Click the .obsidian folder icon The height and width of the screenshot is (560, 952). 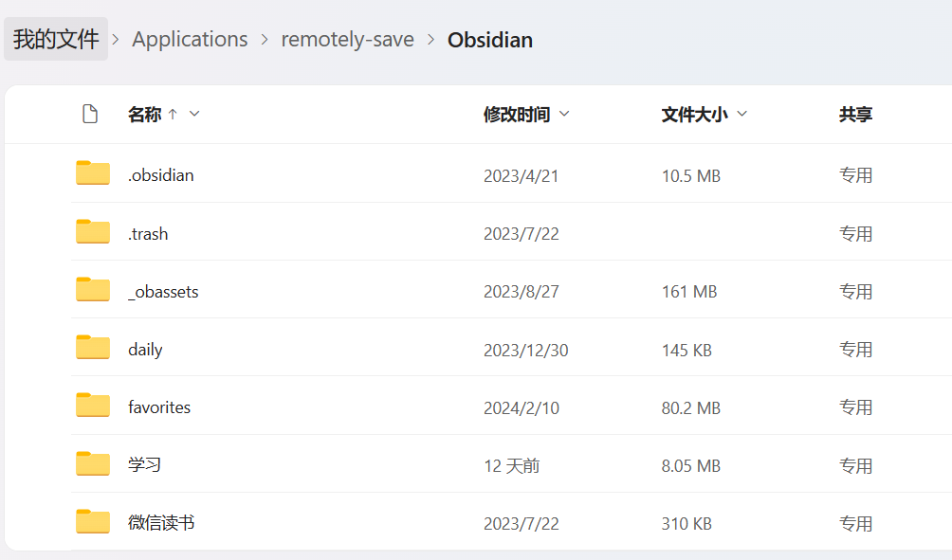tap(93, 173)
